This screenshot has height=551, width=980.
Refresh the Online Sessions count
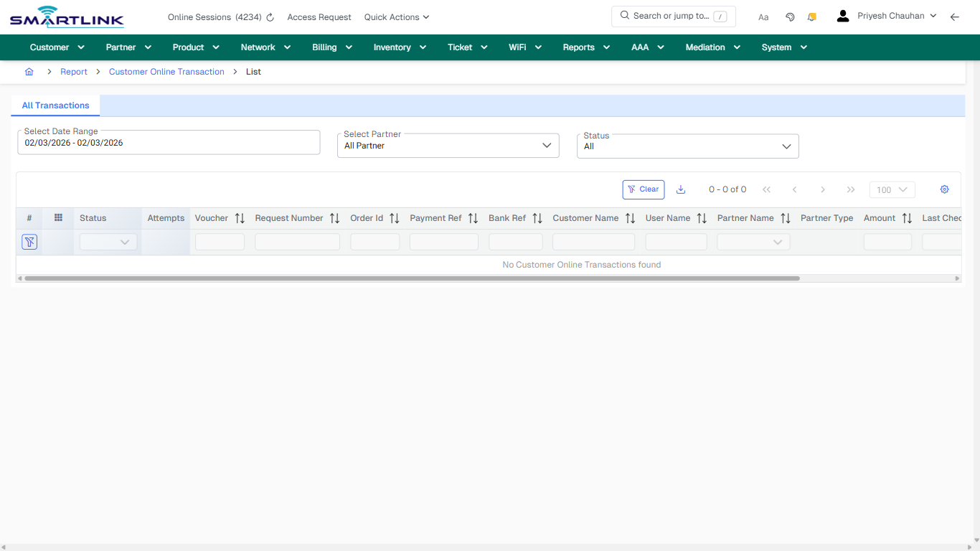(x=269, y=17)
